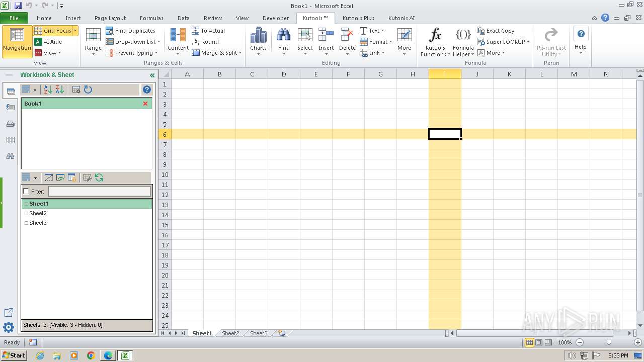Open the AI Aide tool
This screenshot has height=362, width=644.
48,42
